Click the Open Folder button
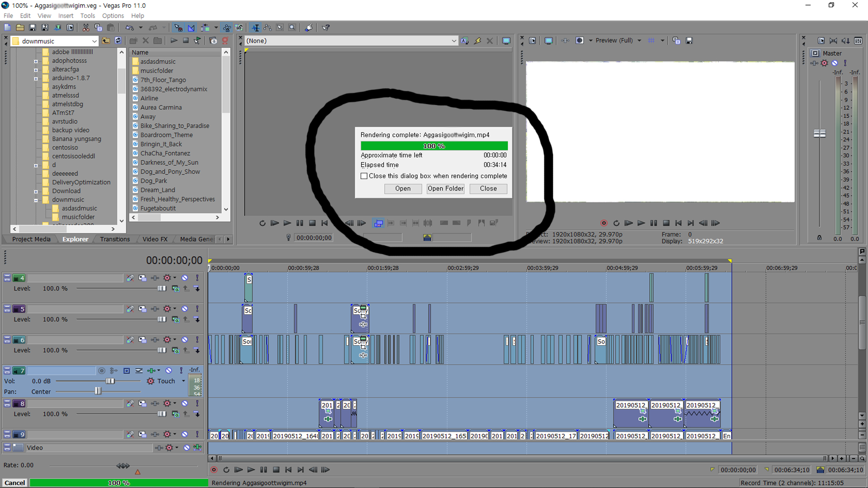The width and height of the screenshot is (868, 488). (445, 189)
